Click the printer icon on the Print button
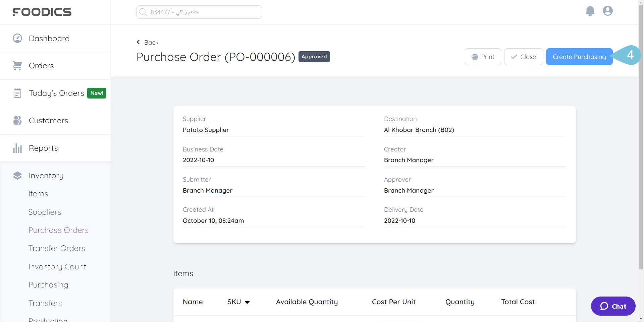Viewport: 644px width, 322px height. point(475,57)
